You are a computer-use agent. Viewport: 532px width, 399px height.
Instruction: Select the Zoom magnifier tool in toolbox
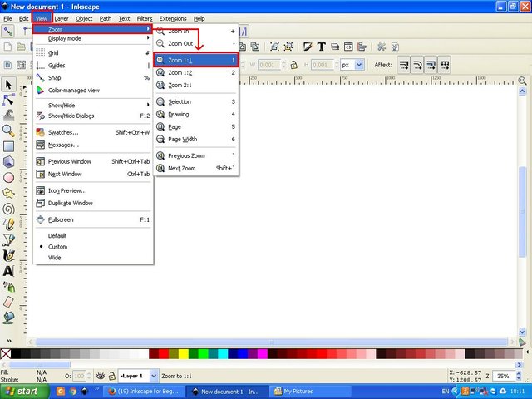8,131
